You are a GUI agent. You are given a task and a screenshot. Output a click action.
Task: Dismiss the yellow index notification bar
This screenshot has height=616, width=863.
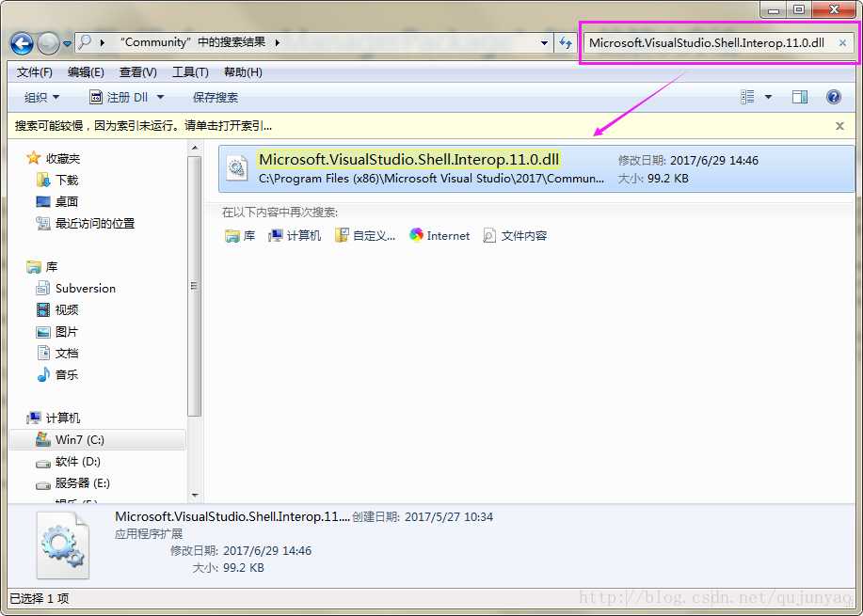pos(839,126)
